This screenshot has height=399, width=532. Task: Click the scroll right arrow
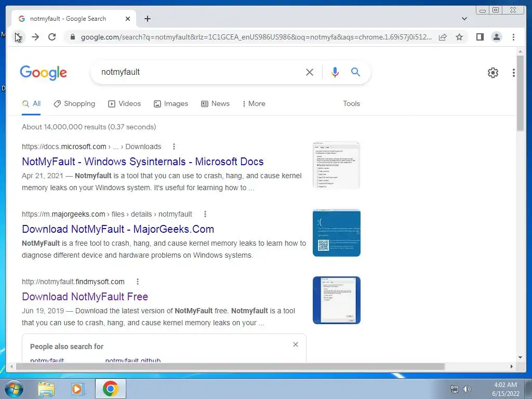pyautogui.click(x=511, y=366)
